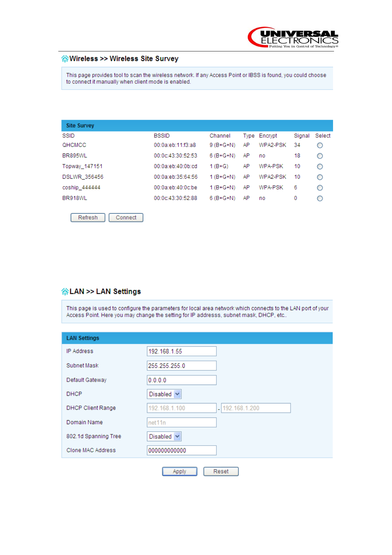The image size is (392, 555).
Task: Click the BSSID 00:0a:eb:40:0b:cd
Action: 176,166
